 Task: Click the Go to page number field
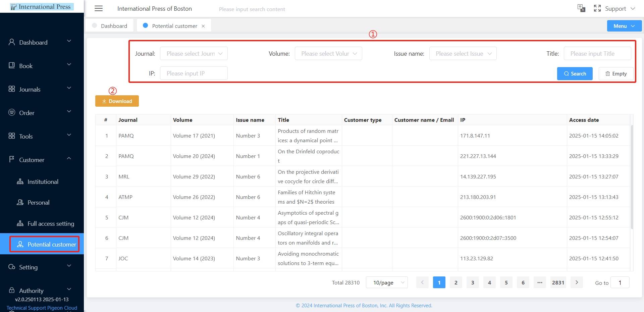click(x=620, y=282)
